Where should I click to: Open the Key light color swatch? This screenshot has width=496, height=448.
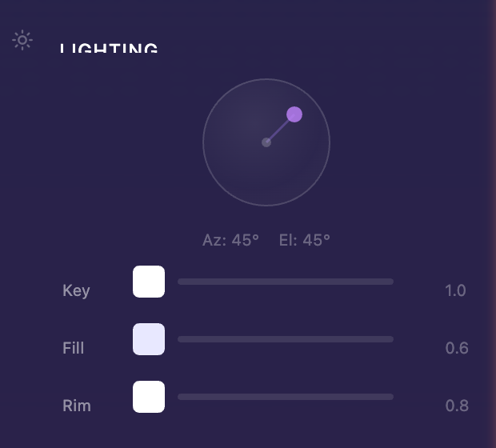click(x=149, y=282)
